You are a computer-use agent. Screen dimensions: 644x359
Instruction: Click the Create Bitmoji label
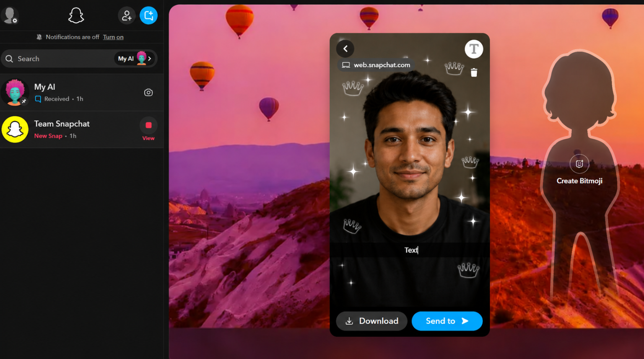579,181
